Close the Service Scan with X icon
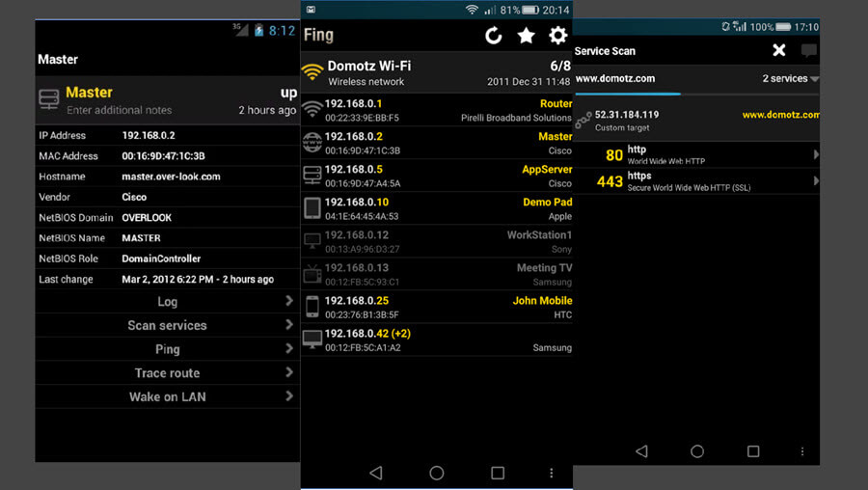Viewport: 868px width, 490px height. [779, 50]
